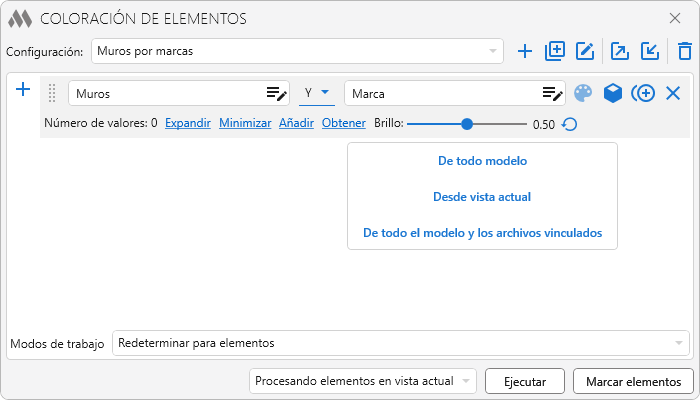
Task: Open the color palette icon
Action: 583,93
